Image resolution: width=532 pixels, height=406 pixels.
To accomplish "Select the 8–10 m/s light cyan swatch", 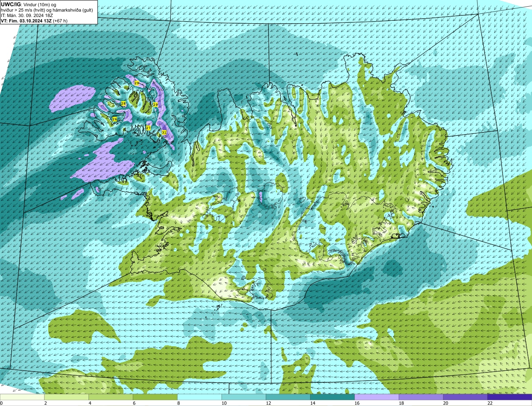I will [199, 397].
